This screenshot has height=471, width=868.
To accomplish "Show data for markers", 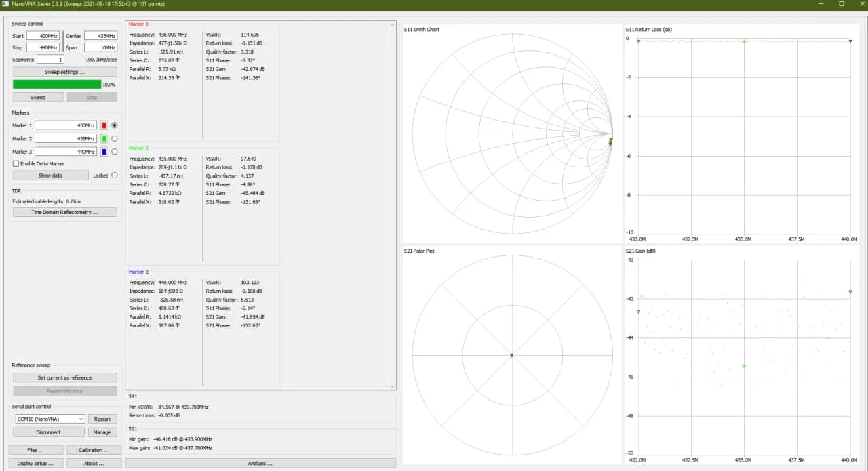I will pos(50,176).
